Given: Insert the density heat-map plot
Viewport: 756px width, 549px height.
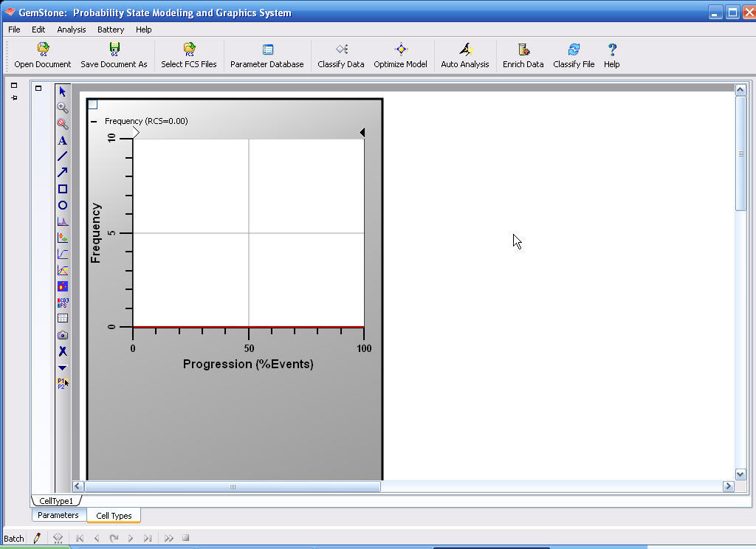Looking at the screenshot, I should (x=62, y=286).
